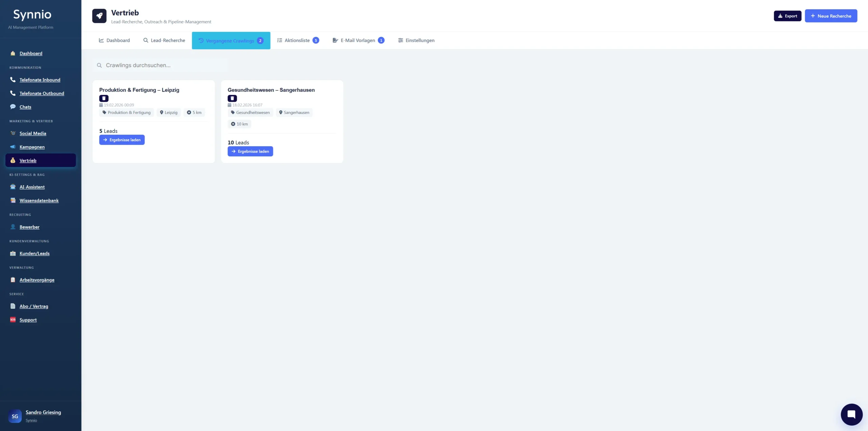Delete the Produktion & Fertigung Leipzig crawling
Screen dimensions: 868x431
pyautogui.click(x=104, y=98)
